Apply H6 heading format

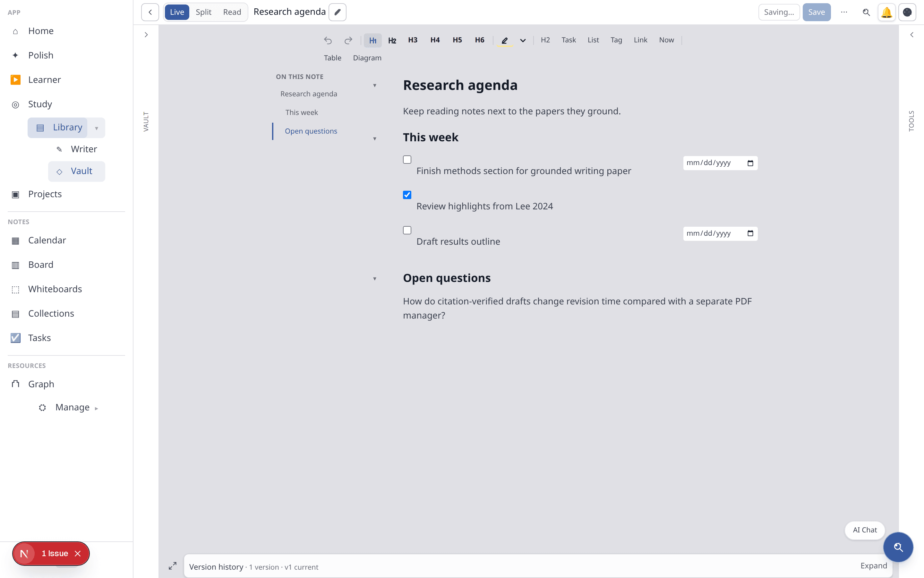480,40
